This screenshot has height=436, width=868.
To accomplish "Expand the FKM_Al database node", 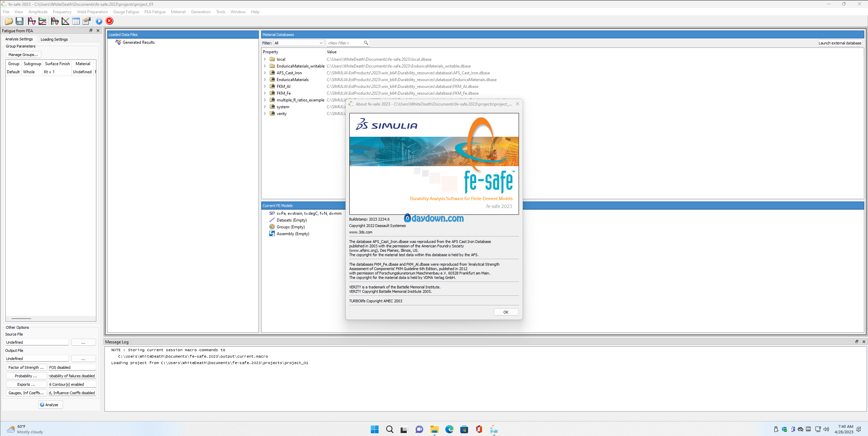I will click(x=265, y=87).
